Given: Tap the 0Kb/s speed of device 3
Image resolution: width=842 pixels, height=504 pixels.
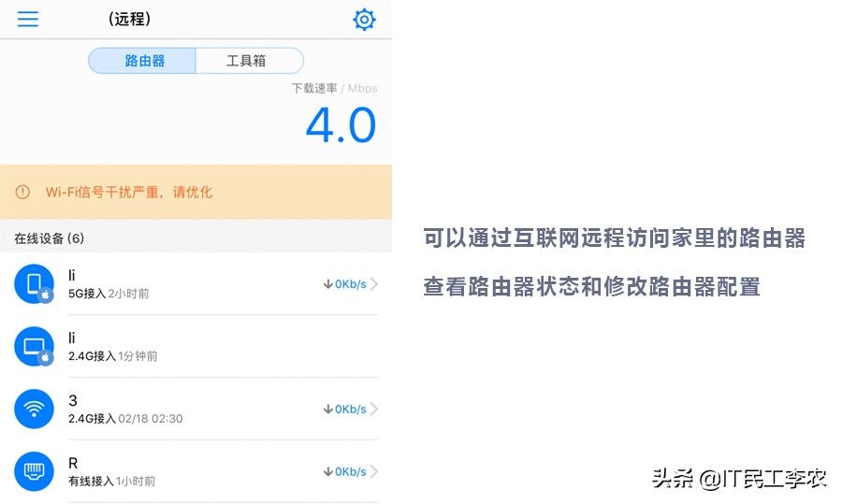Looking at the screenshot, I should [344, 409].
